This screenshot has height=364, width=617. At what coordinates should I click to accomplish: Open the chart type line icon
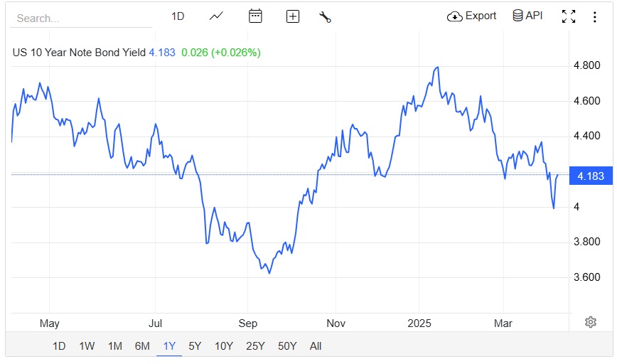point(217,16)
